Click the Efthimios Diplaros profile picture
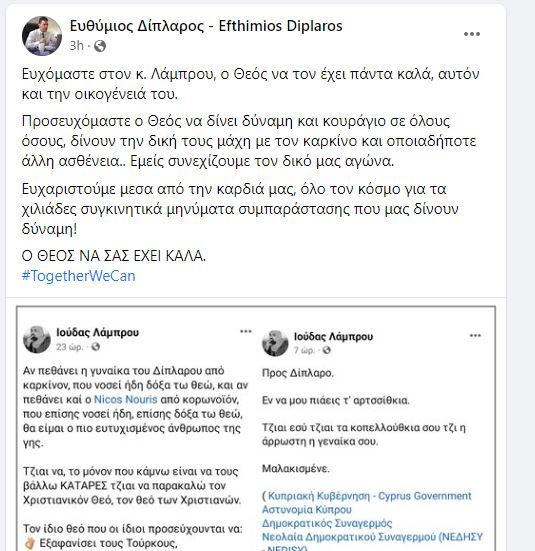Viewport: 535px width, 551px height. (x=42, y=35)
